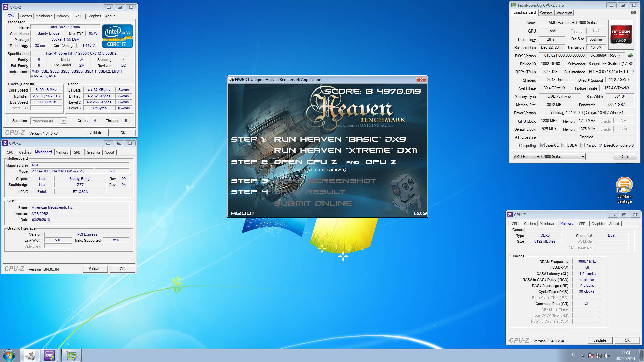Click the GPU-Z BIOS Version field
Screen dimensions: 644x362
tap(582, 56)
